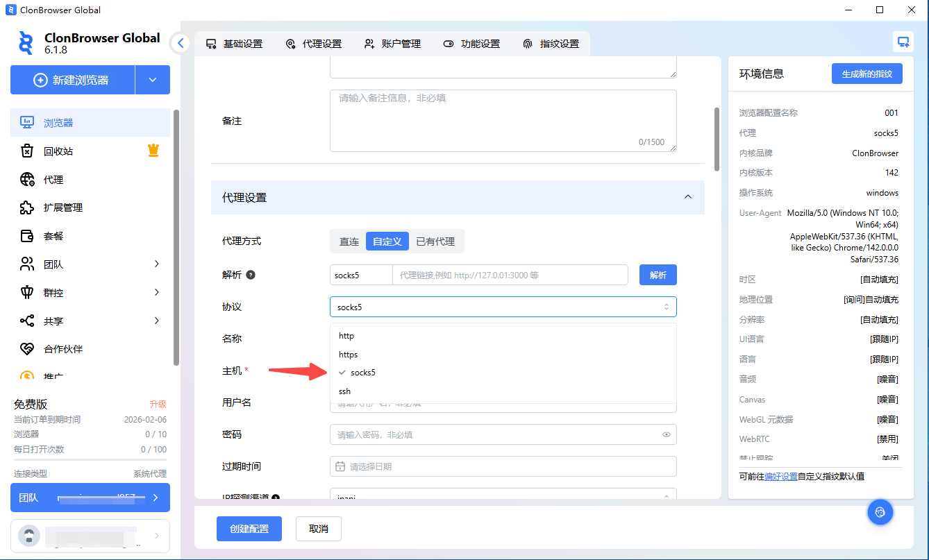Click the form's vertical scrollbar

click(717, 139)
